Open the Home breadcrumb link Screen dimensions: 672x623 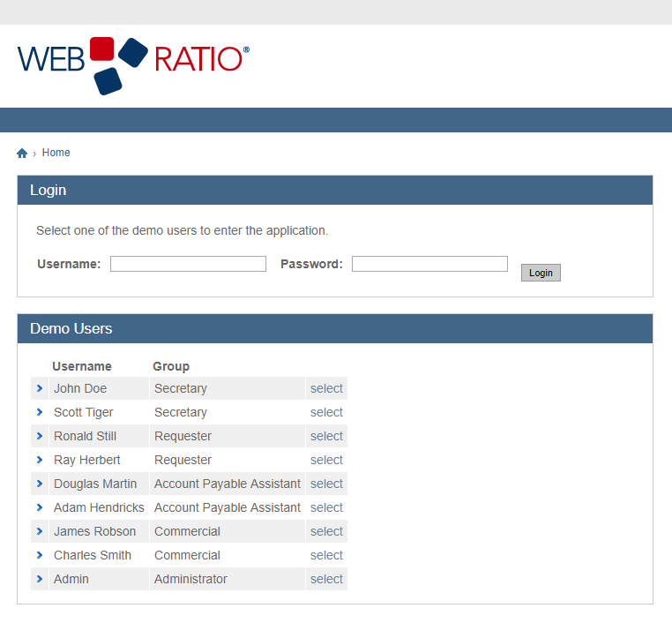(x=56, y=153)
